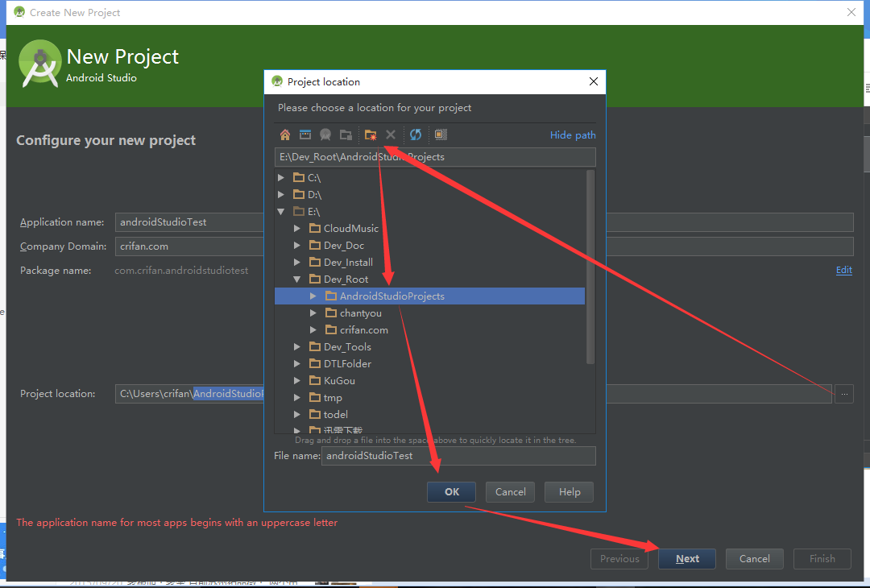Expand the Dev_Install folder
The width and height of the screenshot is (870, 588).
point(296,263)
